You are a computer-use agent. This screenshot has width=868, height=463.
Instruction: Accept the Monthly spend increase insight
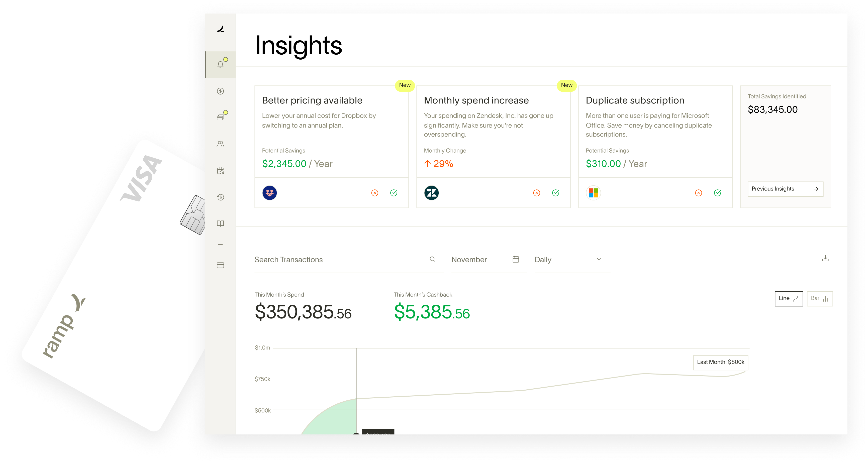556,193
